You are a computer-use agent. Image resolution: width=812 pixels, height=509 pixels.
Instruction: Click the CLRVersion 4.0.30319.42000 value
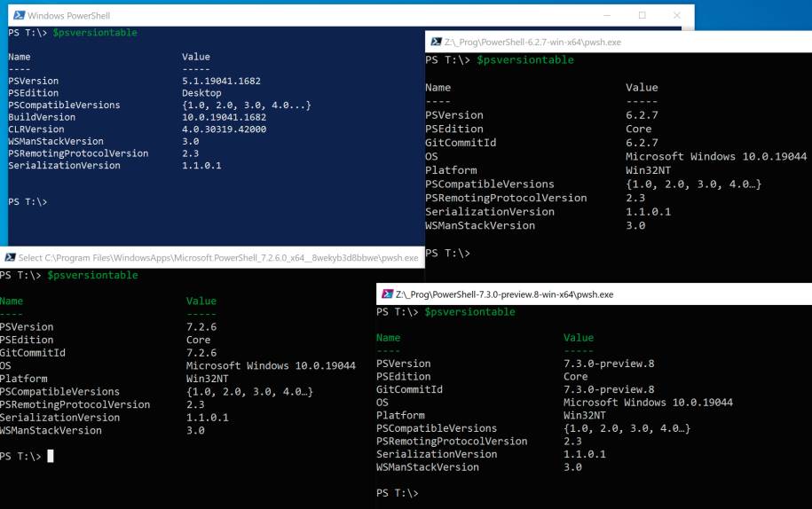(x=224, y=129)
